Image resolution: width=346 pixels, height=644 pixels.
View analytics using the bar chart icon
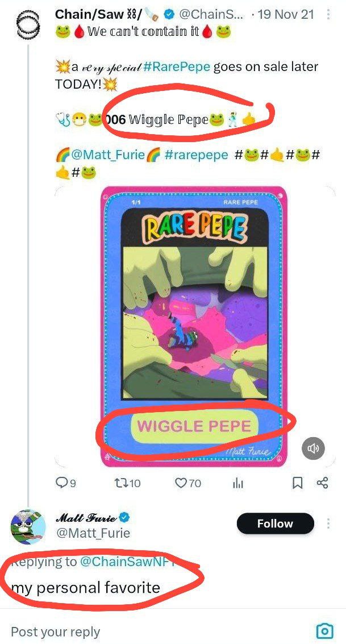238,483
